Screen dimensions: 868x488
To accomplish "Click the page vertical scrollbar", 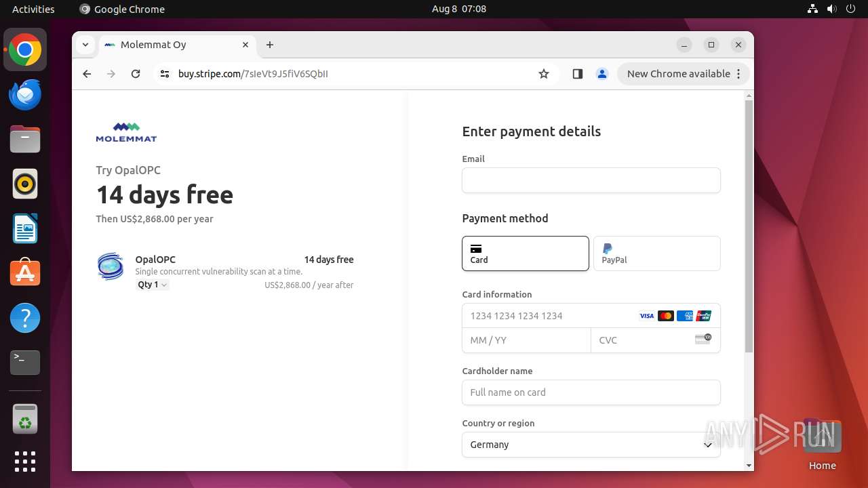I will 749,226.
